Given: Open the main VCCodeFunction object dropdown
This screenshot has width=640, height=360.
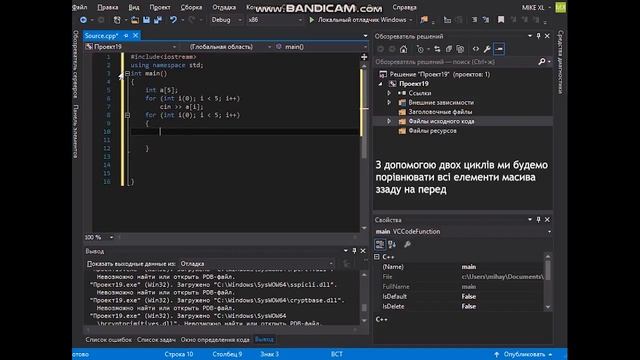Looking at the screenshot, I should [463, 231].
